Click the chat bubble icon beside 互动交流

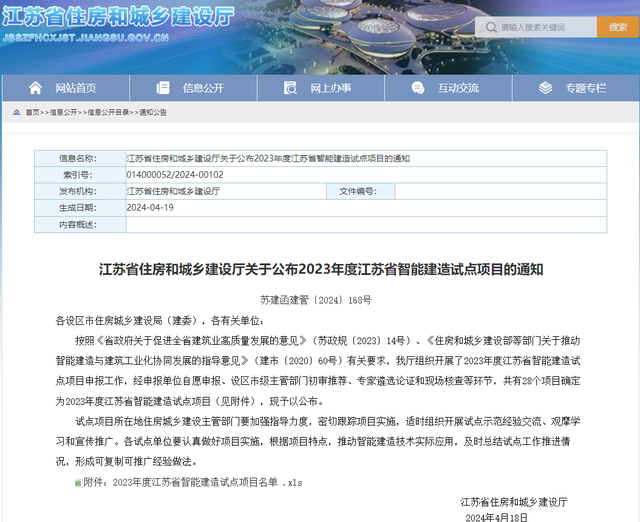[417, 88]
